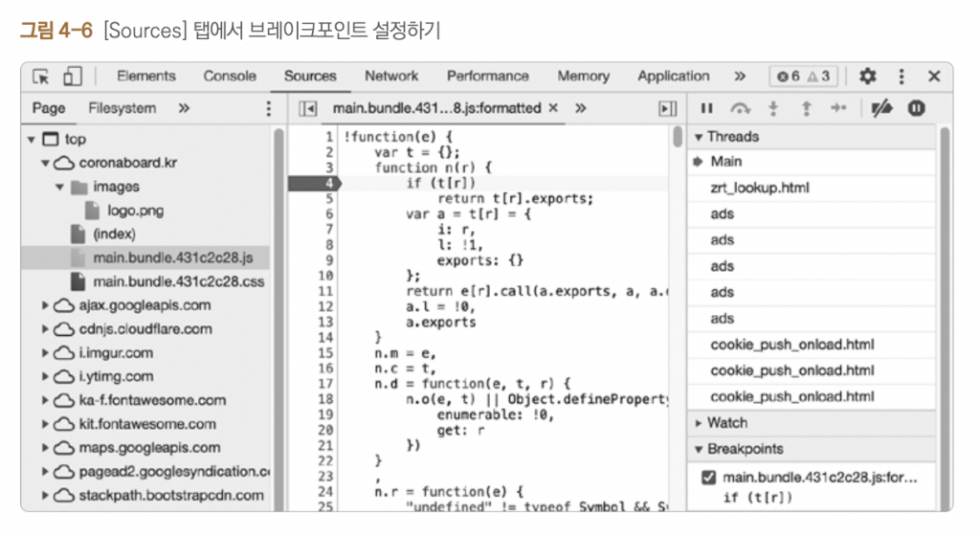
Task: Open DevTools settings gear
Action: tap(867, 77)
